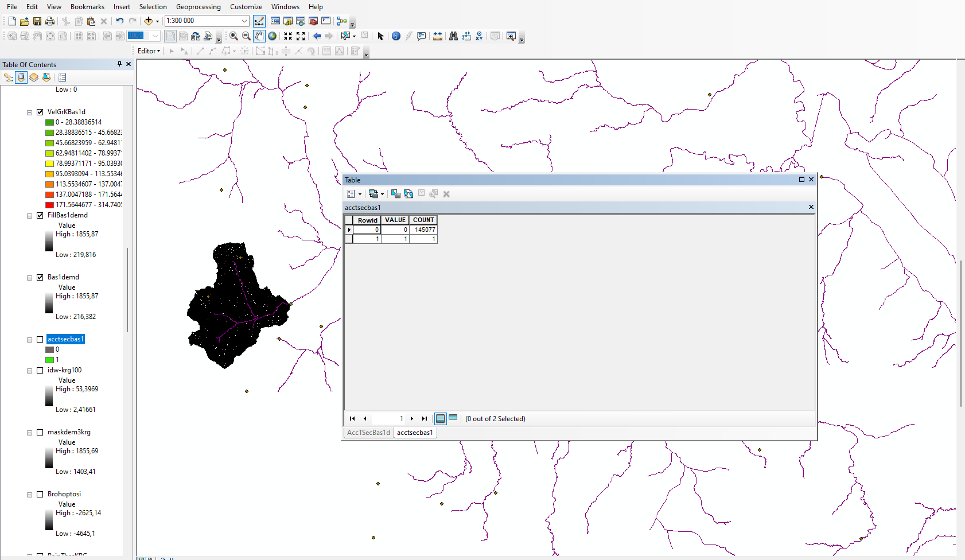This screenshot has width=965, height=560.
Task: Open the Geoprocessing menu
Action: (x=198, y=7)
